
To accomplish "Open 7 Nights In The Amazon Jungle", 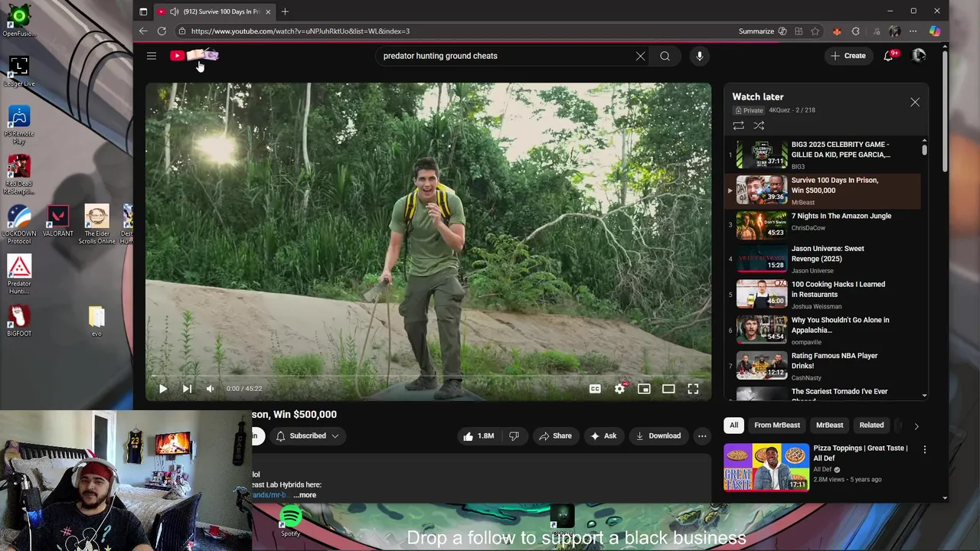I will coord(823,225).
